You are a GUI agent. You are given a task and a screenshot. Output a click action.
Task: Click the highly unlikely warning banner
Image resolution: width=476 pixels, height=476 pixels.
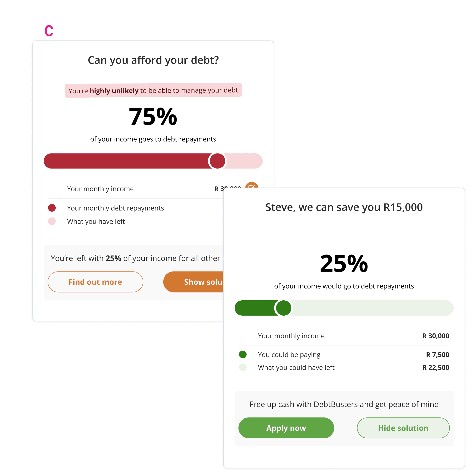153,90
